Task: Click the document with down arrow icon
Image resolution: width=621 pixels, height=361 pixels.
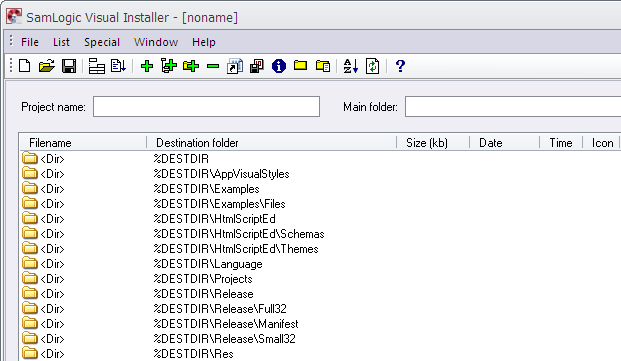Action: click(118, 66)
